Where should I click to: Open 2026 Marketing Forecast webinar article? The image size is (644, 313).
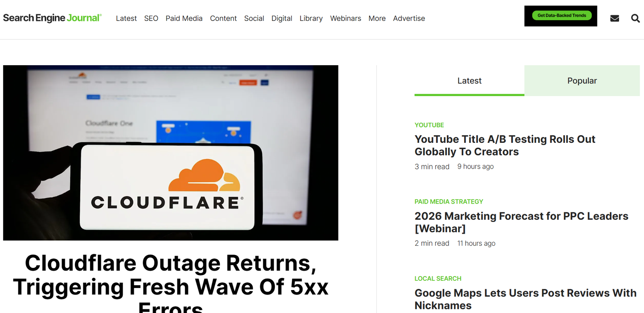(x=521, y=222)
